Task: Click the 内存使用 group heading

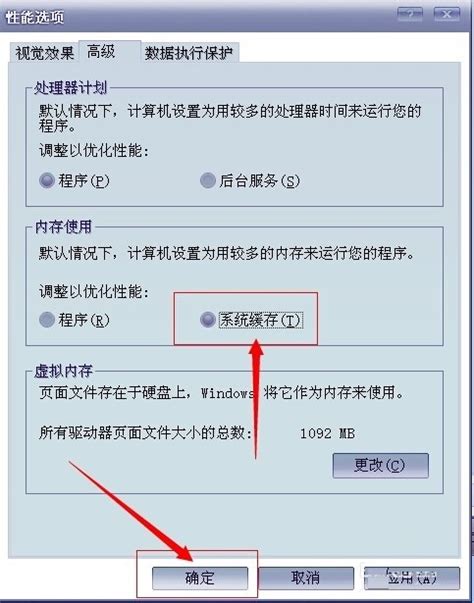Action: (63, 227)
